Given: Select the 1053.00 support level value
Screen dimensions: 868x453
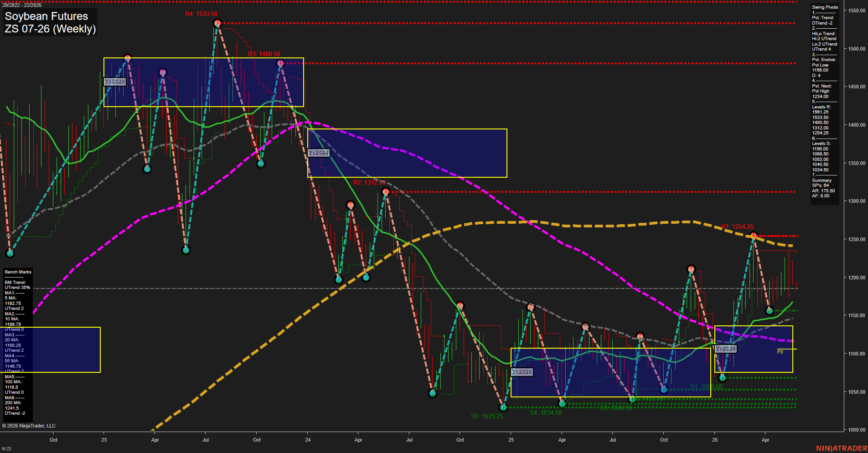Looking at the screenshot, I should click(820, 160).
